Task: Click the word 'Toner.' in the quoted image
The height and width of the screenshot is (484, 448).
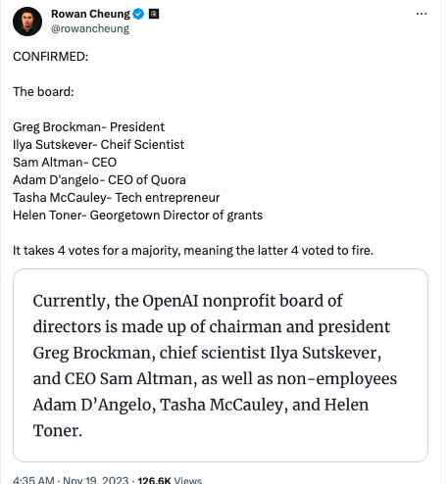Action: (58, 430)
